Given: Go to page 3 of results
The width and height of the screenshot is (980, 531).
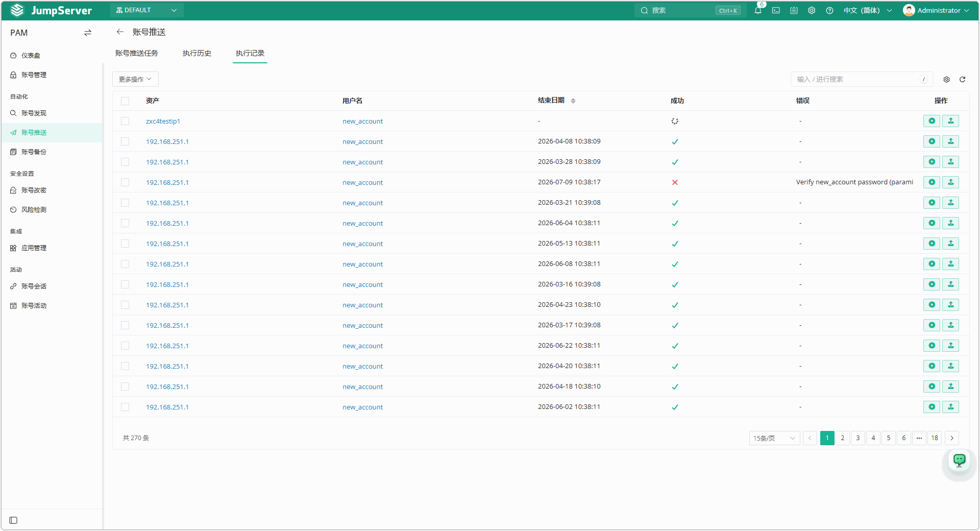Looking at the screenshot, I should [x=858, y=438].
